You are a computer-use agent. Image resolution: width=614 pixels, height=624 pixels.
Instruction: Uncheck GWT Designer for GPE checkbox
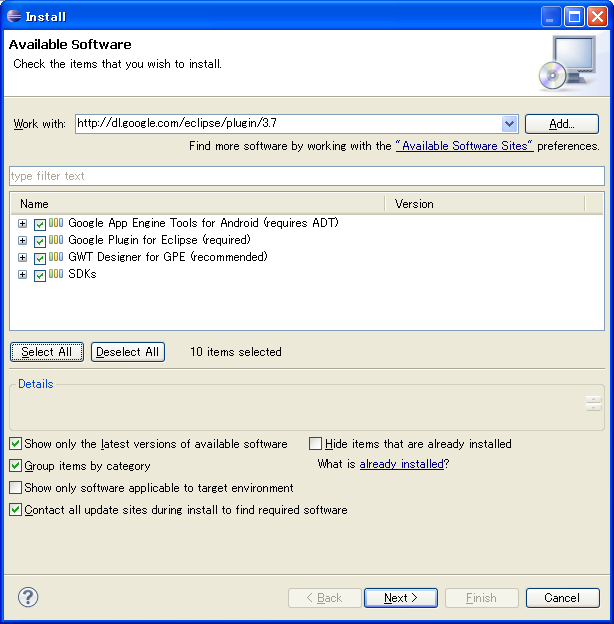[40, 259]
